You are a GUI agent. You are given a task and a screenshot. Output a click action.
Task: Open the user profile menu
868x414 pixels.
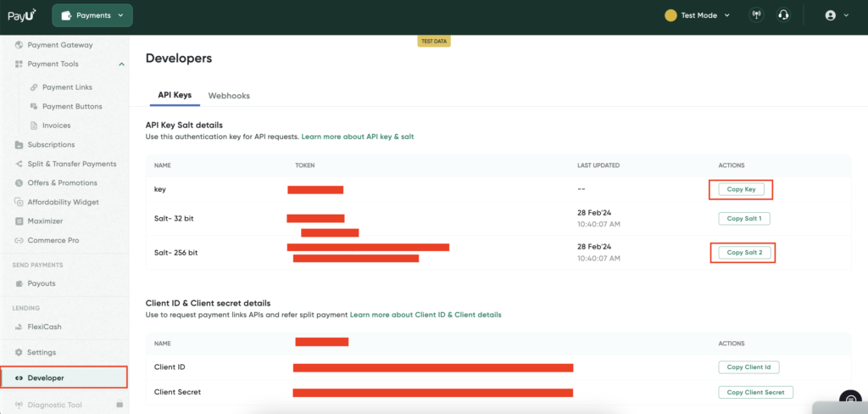click(837, 15)
